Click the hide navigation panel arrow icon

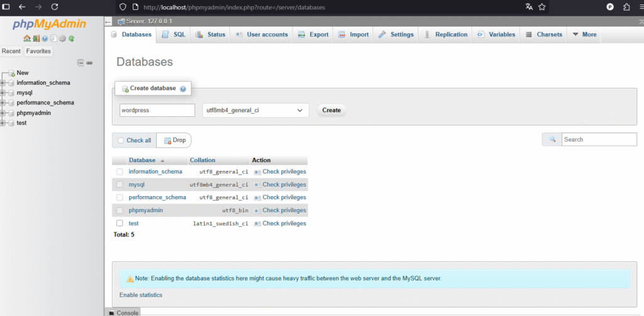(x=108, y=21)
